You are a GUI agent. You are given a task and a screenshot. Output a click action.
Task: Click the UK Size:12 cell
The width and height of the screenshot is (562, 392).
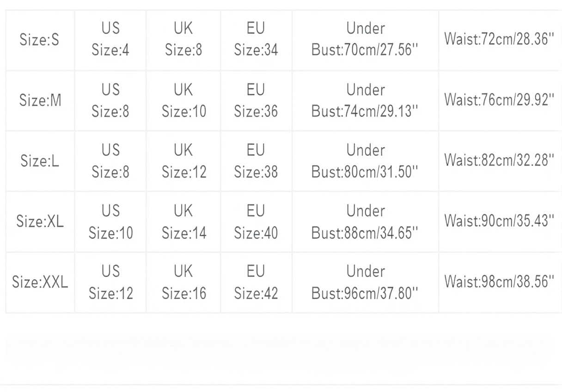click(183, 161)
